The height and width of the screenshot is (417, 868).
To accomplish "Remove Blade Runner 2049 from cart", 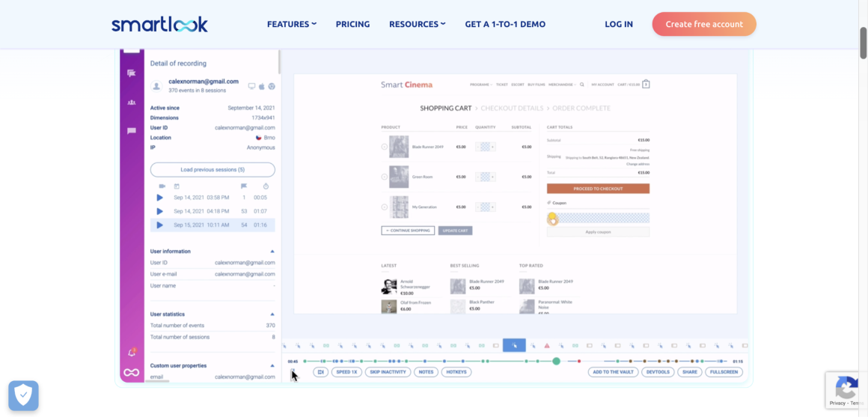I will [384, 147].
